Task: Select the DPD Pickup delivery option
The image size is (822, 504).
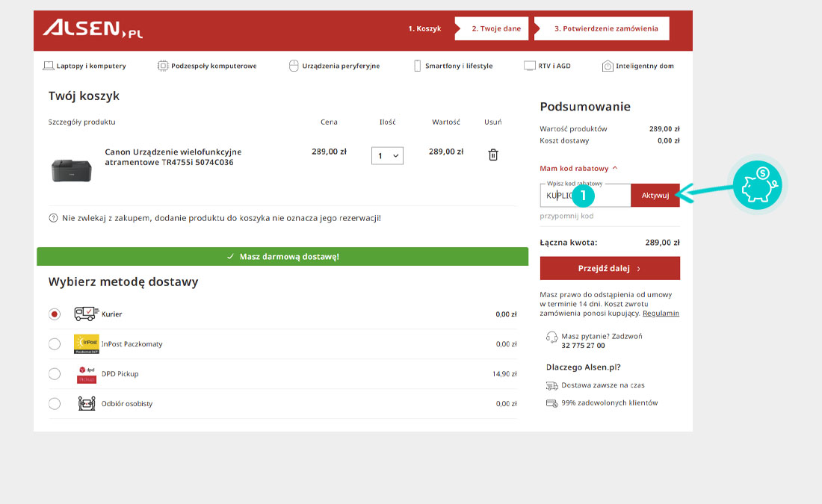Action: (x=55, y=374)
